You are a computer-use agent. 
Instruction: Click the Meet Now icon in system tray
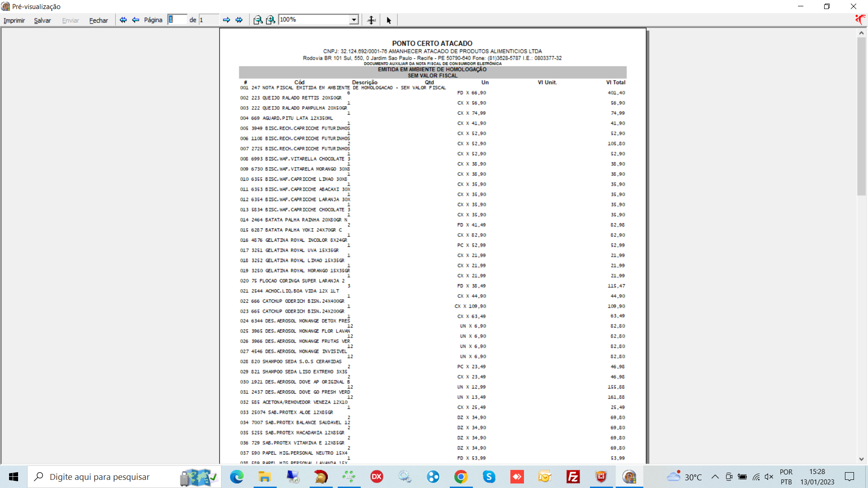coord(729,477)
